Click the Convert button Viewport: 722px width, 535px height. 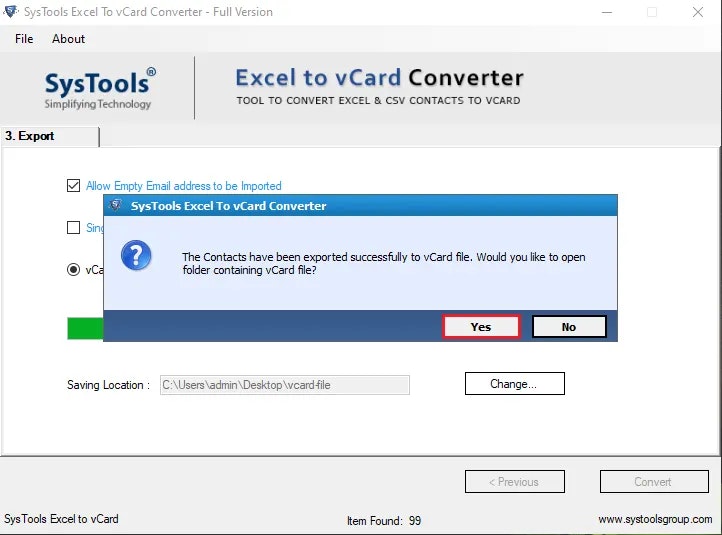pyautogui.click(x=654, y=482)
